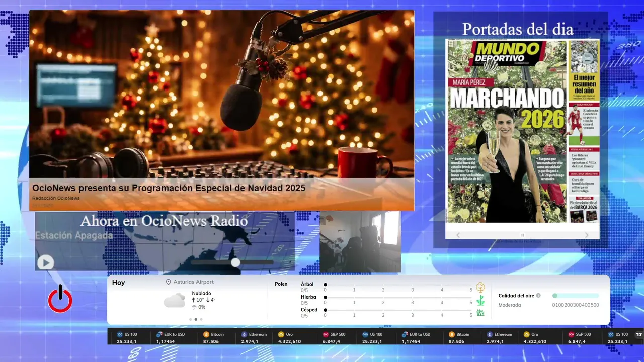
Task: Click the Estación Apagada status text
Action: click(74, 235)
